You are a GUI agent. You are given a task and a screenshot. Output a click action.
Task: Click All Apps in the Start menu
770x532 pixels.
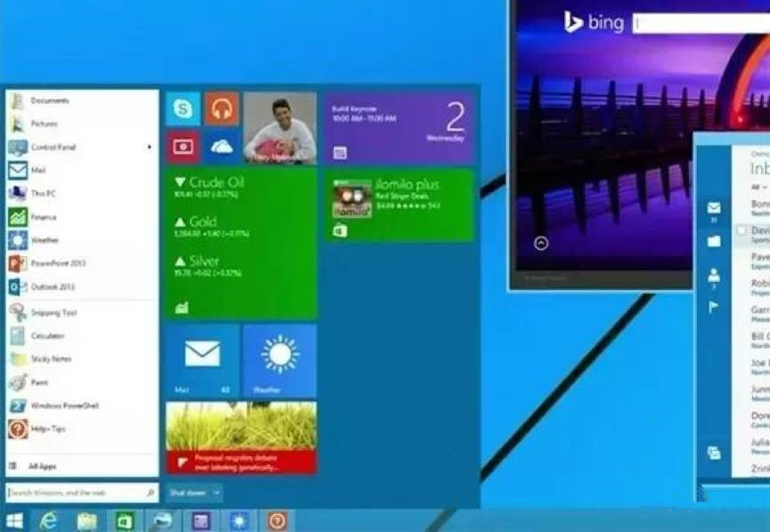(x=43, y=465)
